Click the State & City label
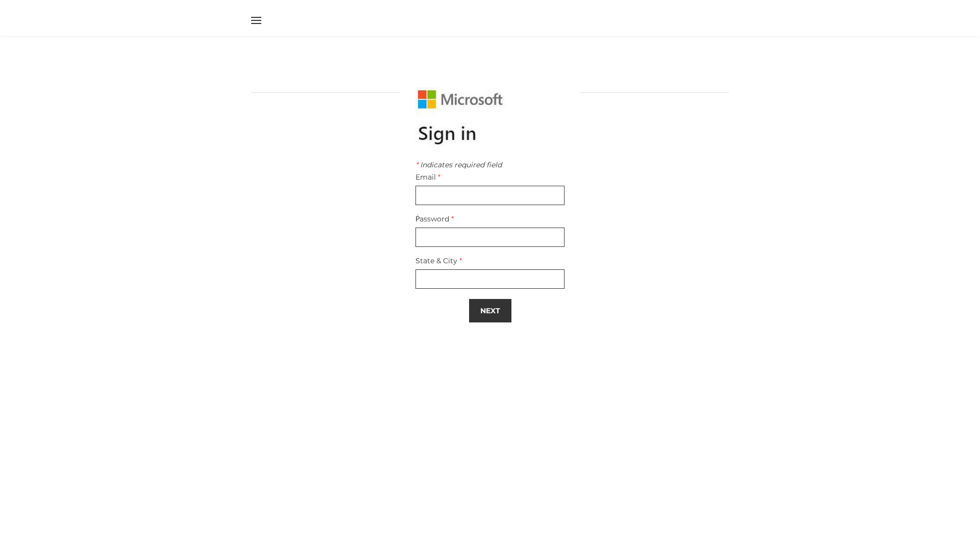Screen dimensions: 980x551 coord(436,261)
